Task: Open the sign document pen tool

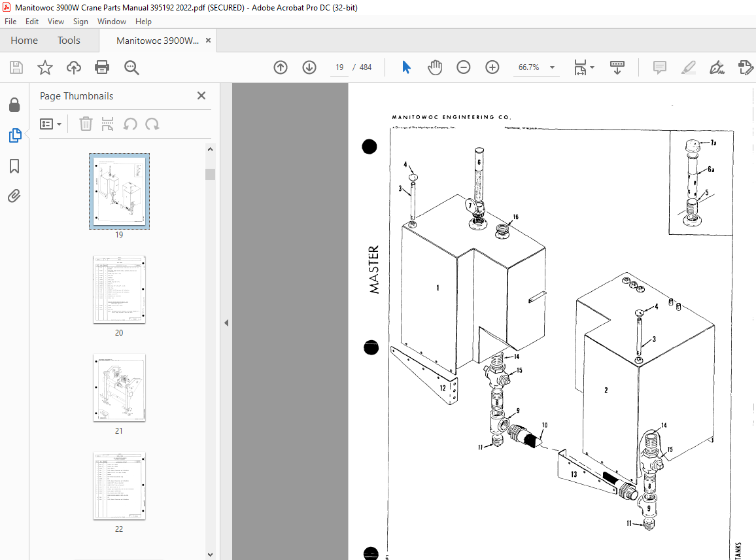Action: click(x=717, y=67)
